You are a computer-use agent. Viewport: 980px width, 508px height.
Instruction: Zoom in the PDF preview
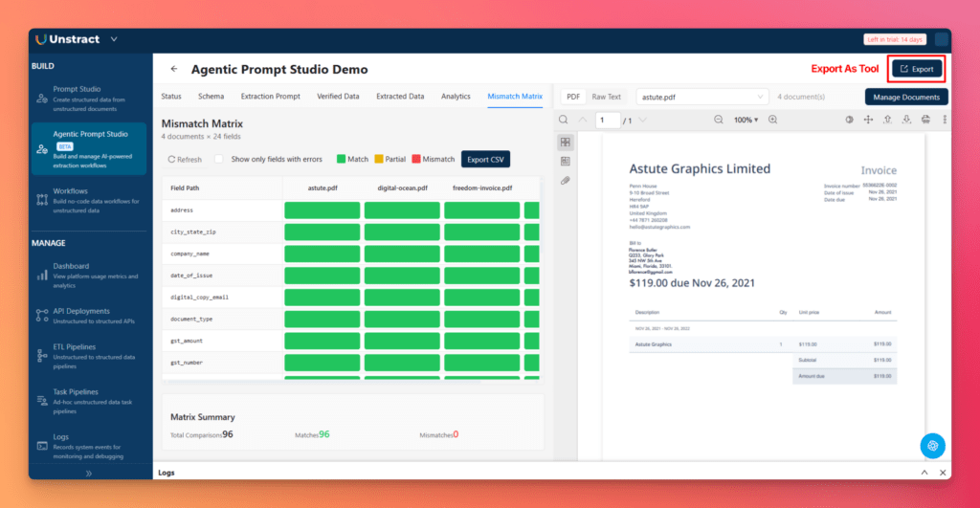point(772,120)
